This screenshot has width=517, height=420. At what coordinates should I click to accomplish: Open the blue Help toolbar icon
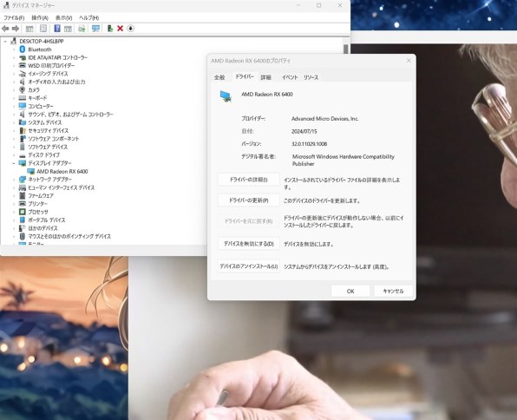point(57,29)
